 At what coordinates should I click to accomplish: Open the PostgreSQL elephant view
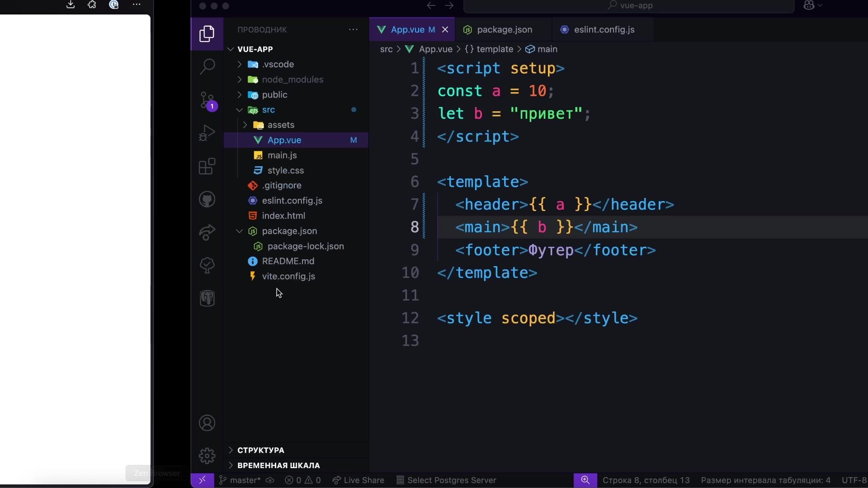(207, 298)
